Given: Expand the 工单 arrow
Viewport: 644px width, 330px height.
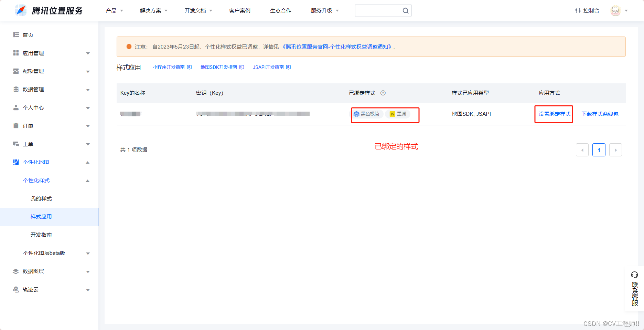Looking at the screenshot, I should [88, 144].
